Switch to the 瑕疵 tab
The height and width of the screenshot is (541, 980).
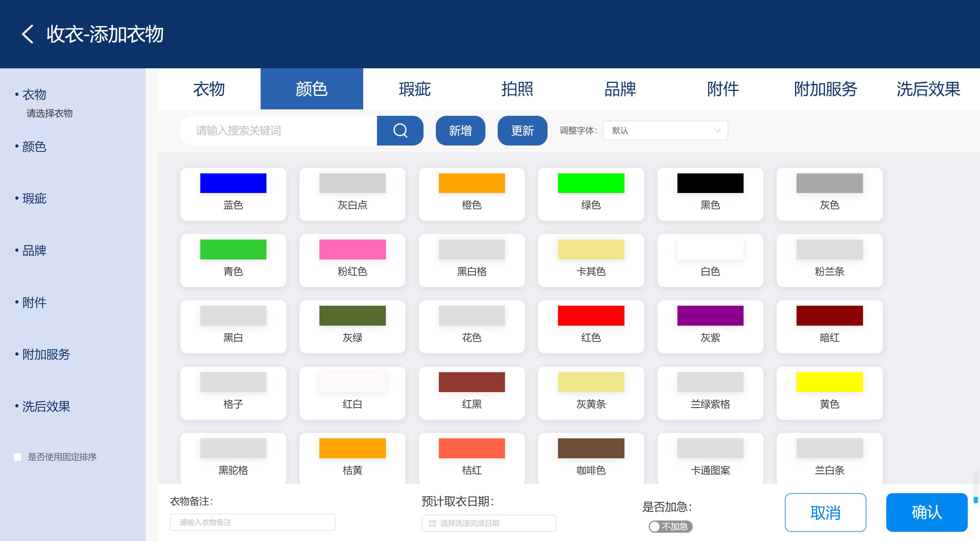point(414,89)
